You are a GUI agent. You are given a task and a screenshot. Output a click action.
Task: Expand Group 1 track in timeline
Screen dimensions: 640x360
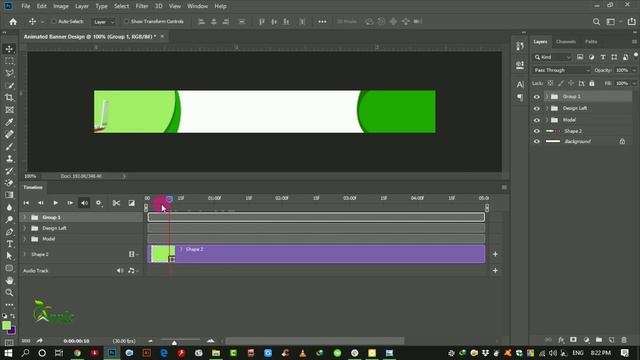[24, 218]
